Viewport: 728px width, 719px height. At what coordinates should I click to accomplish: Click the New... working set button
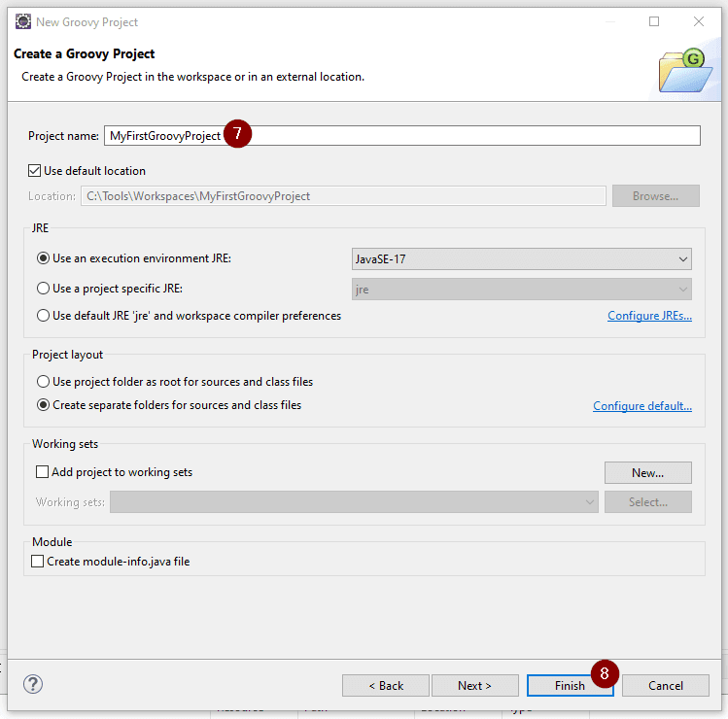[647, 473]
